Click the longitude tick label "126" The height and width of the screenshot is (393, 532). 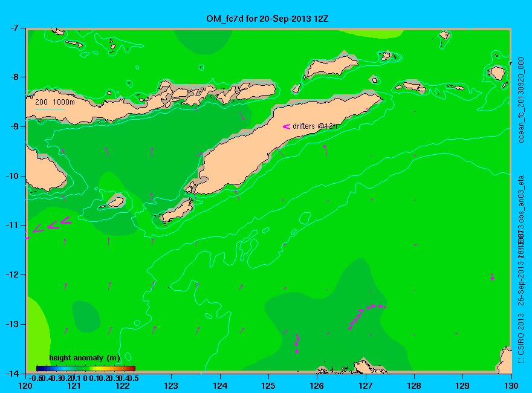coord(317,386)
